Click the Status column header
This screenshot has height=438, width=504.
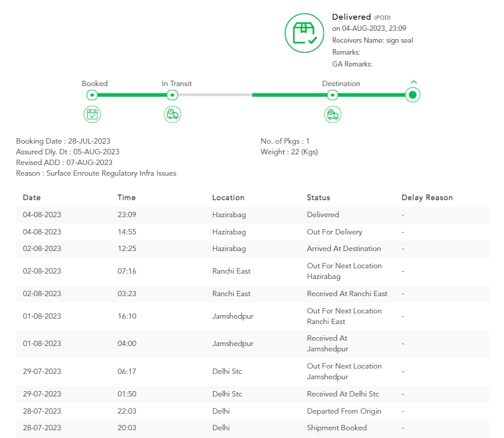[x=318, y=198]
